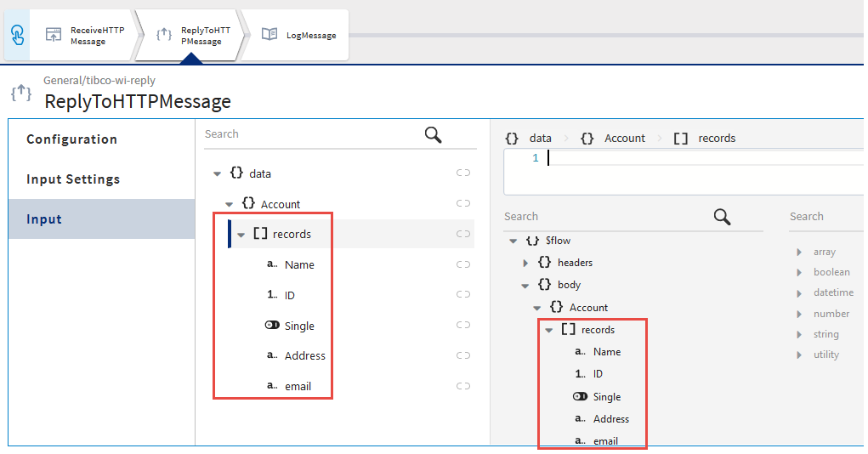Viewport: 868px width, 454px height.
Task: Click the link icon beside email field
Action: pyautogui.click(x=463, y=386)
